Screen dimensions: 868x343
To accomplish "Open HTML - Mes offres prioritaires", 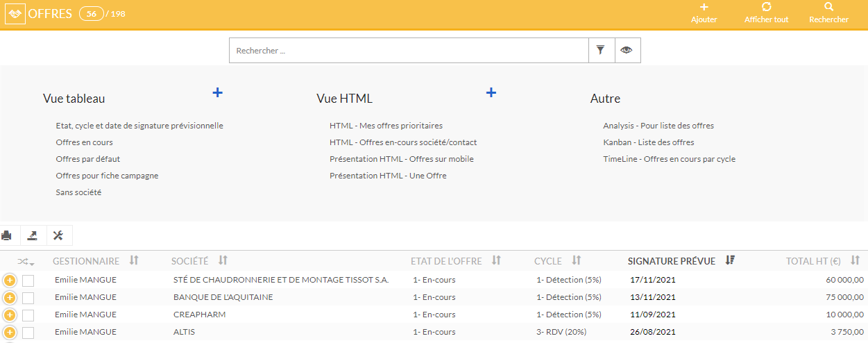I will [386, 126].
